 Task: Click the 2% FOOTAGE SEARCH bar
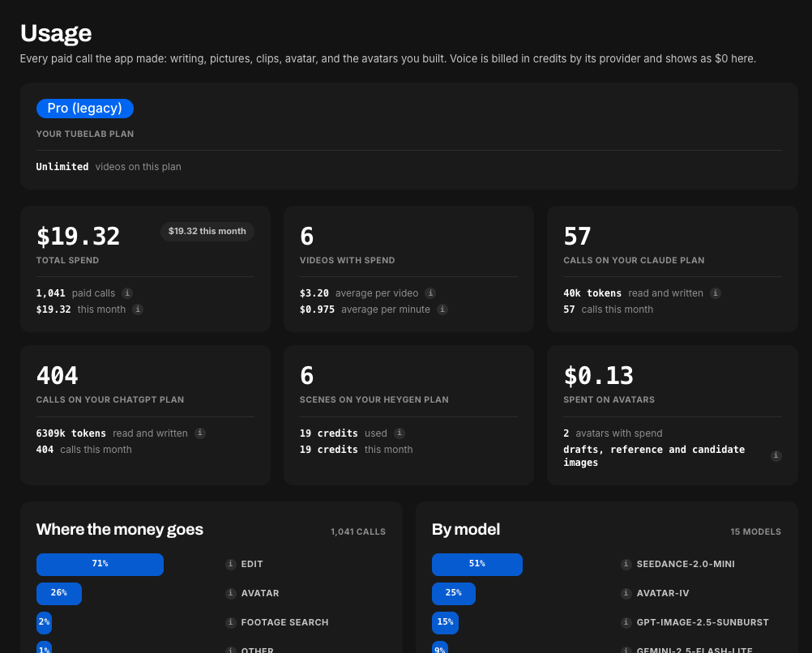pos(44,622)
